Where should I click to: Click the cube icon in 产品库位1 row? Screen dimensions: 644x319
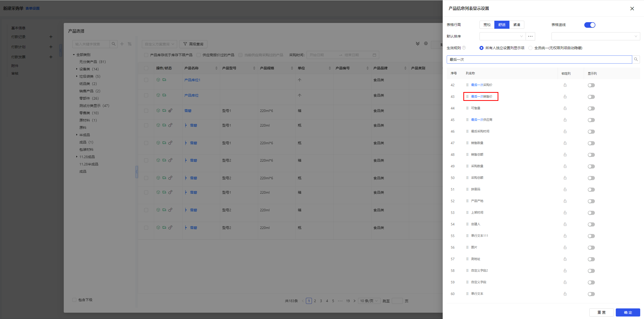point(158,80)
